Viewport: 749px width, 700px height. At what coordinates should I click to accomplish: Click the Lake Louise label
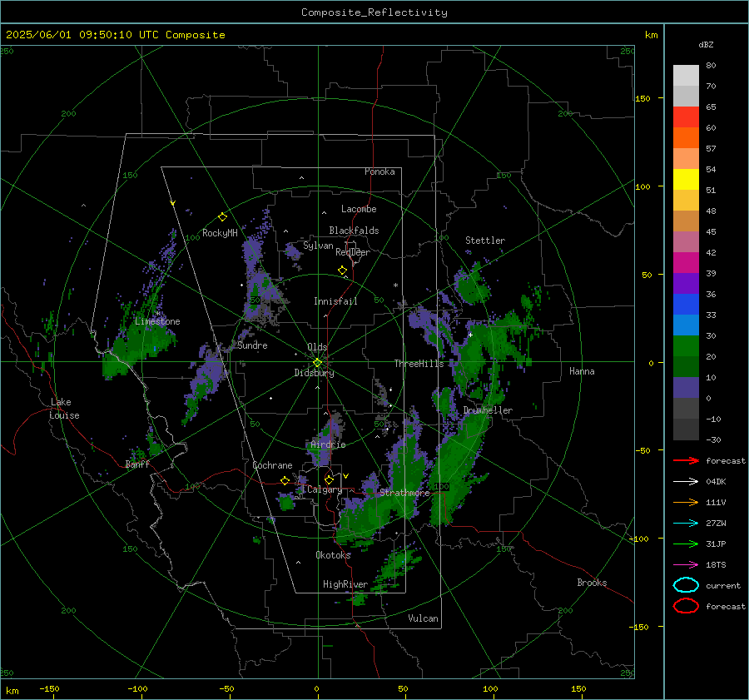click(65, 409)
